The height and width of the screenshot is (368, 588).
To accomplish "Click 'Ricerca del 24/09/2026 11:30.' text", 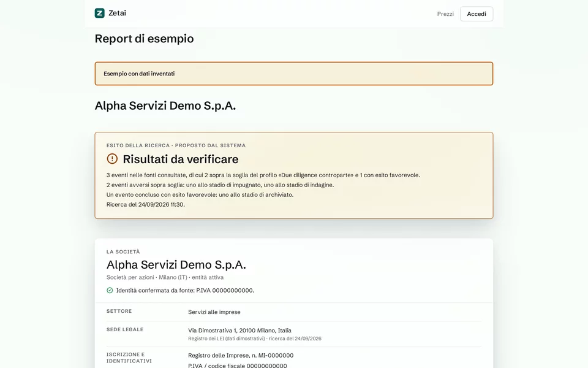I will [x=146, y=205].
